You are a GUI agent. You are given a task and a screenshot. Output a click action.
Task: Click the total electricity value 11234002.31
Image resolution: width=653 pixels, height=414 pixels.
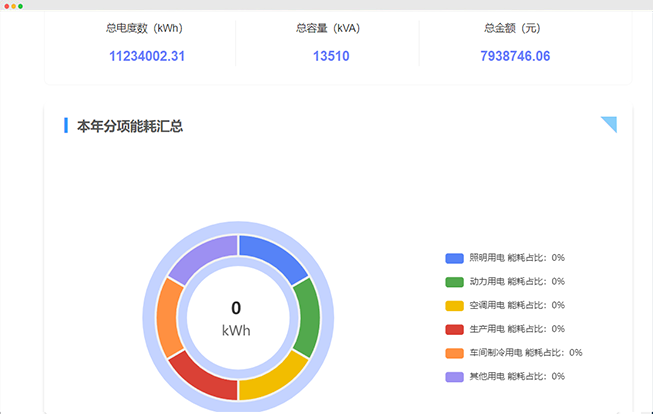tap(146, 56)
